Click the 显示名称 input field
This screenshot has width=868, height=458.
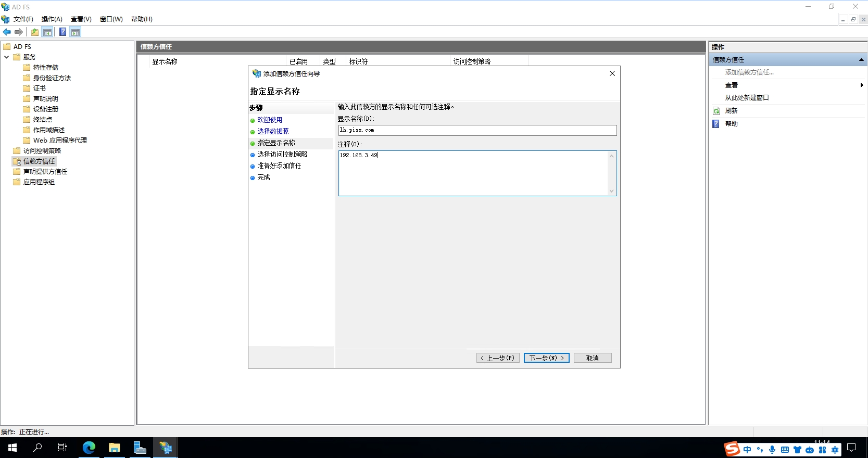point(477,130)
